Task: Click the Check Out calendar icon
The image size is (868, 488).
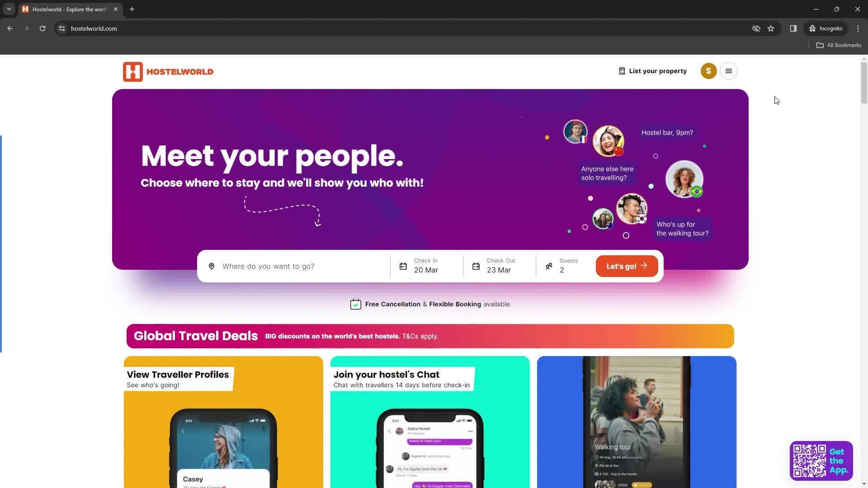Action: coord(476,266)
